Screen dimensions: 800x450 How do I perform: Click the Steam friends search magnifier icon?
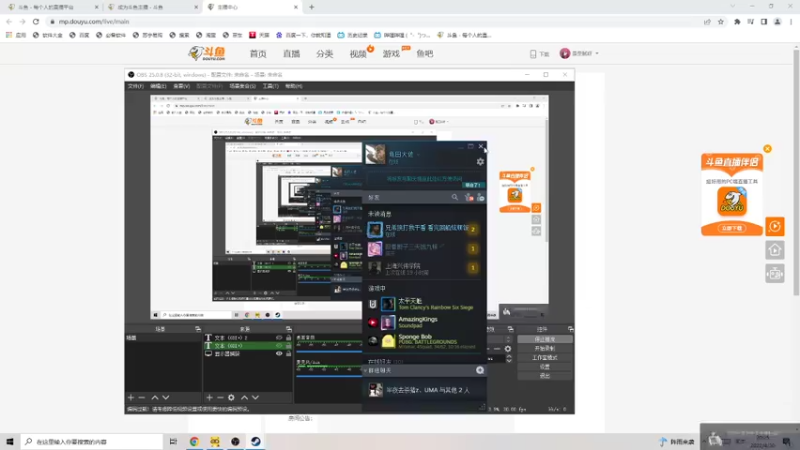click(455, 197)
